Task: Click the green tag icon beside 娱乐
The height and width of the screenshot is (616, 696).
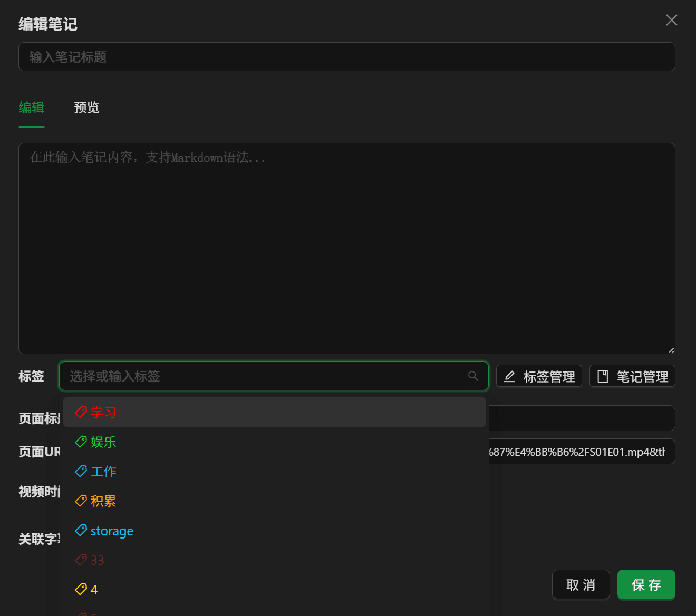Action: point(81,442)
